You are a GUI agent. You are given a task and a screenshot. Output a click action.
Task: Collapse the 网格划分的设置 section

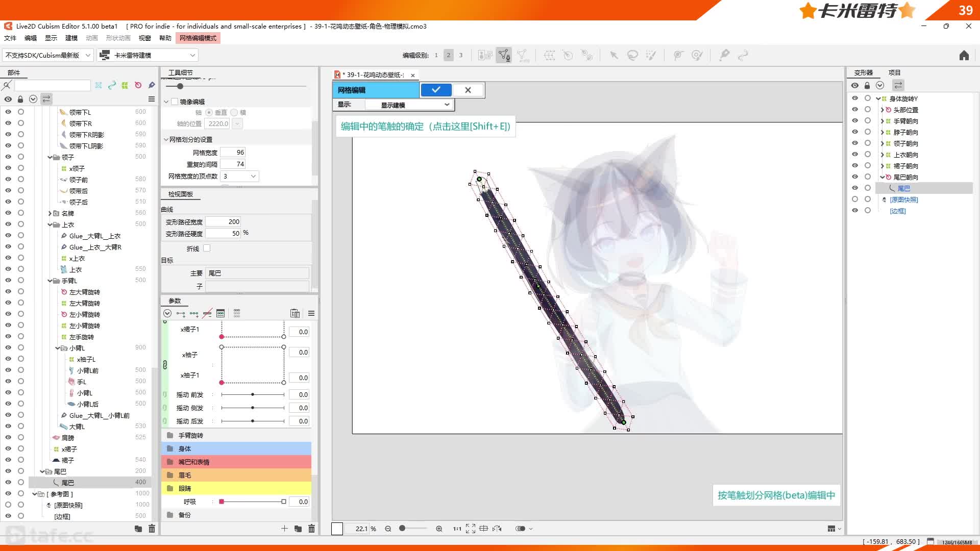(166, 139)
